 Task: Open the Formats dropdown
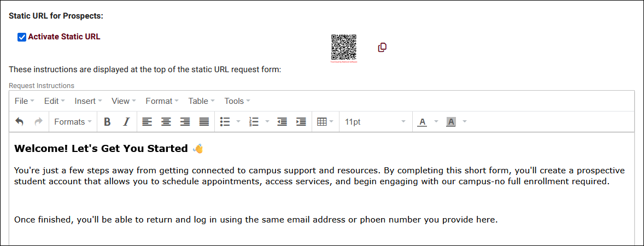click(x=73, y=122)
